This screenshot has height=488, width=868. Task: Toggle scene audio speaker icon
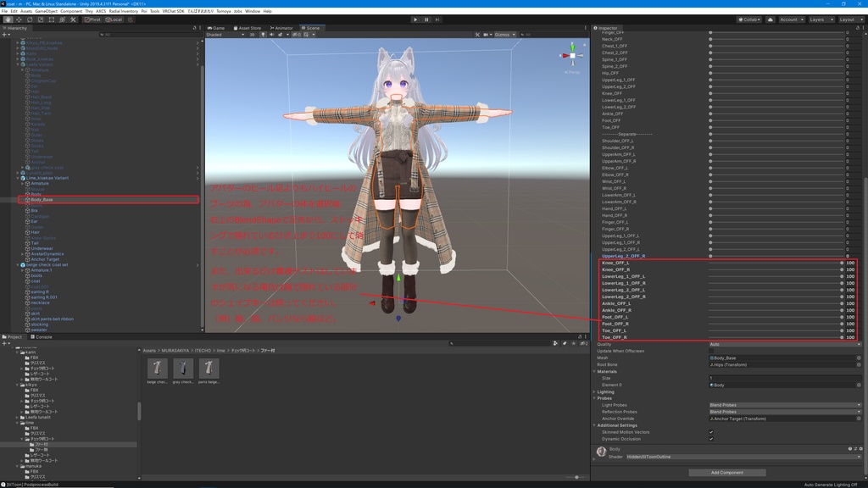271,34
